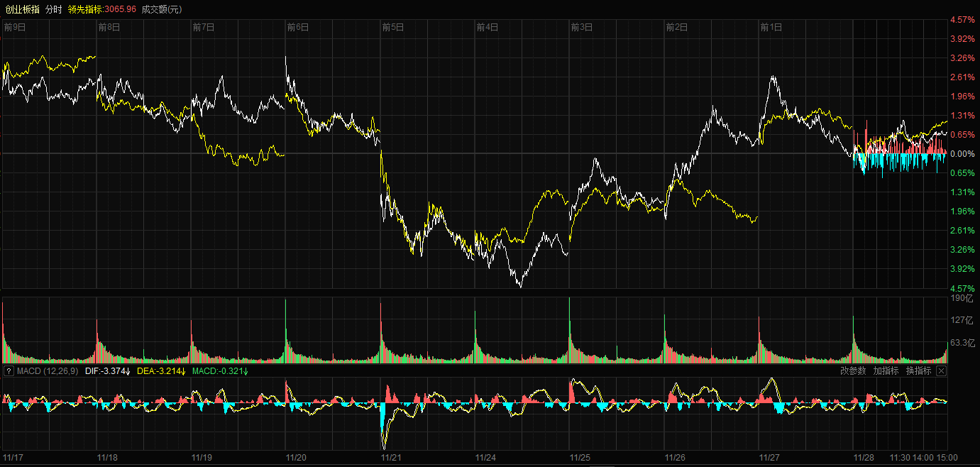
Task: Click the 11/17 date on time axis
Action: (x=13, y=458)
